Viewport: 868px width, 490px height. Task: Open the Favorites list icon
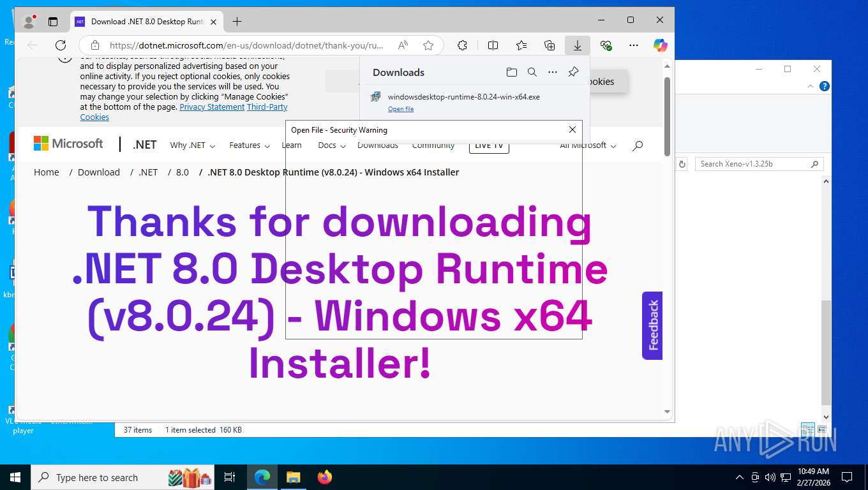[521, 45]
